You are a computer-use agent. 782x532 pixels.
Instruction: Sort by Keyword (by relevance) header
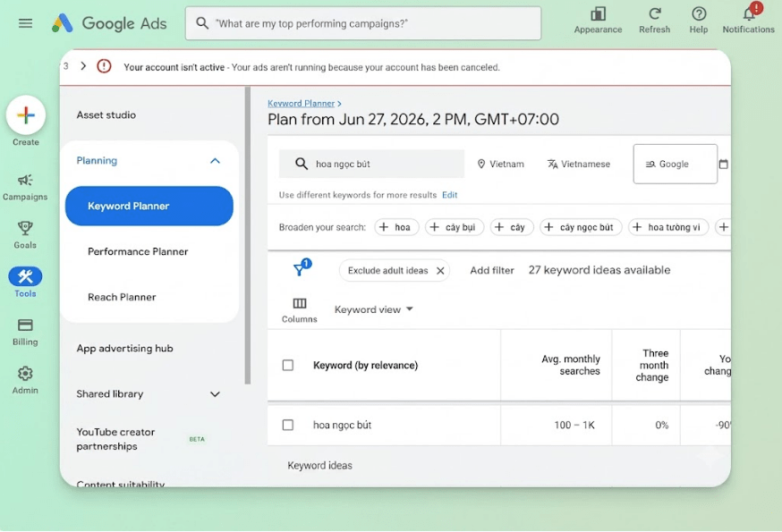[x=366, y=365]
